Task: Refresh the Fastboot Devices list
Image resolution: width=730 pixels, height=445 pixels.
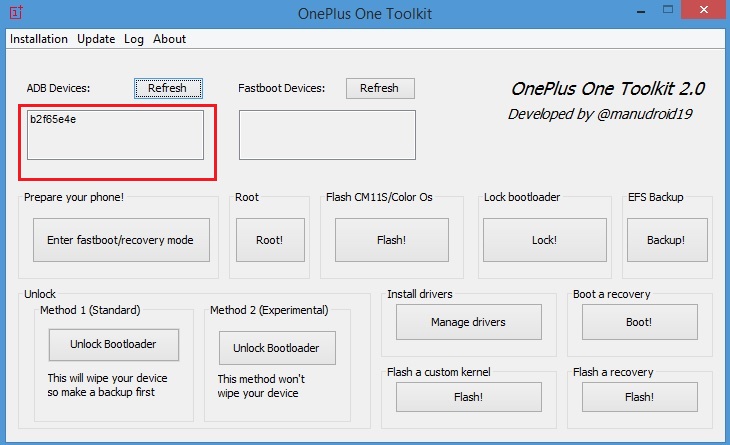Action: coord(379,88)
